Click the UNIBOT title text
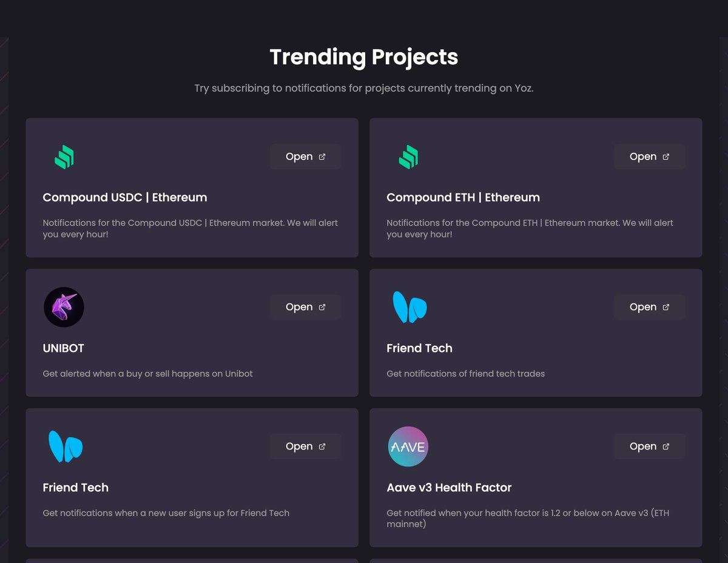The width and height of the screenshot is (728, 563). tap(63, 348)
